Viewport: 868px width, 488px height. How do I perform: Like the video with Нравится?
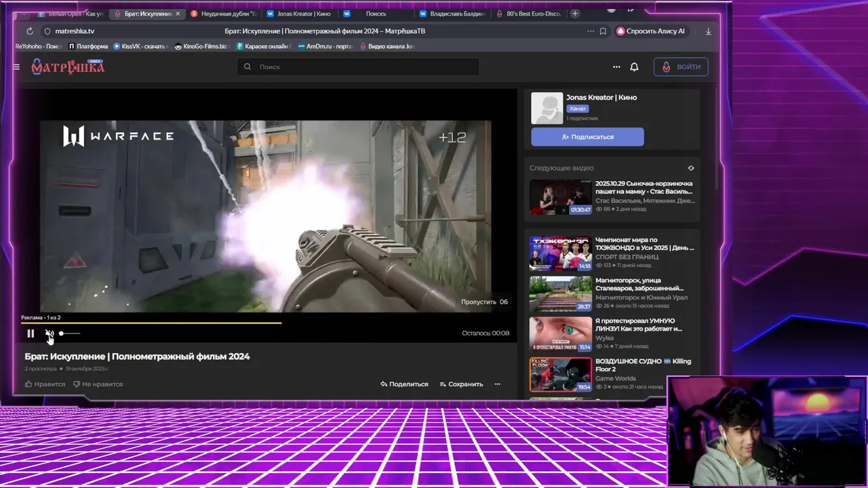pyautogui.click(x=45, y=384)
